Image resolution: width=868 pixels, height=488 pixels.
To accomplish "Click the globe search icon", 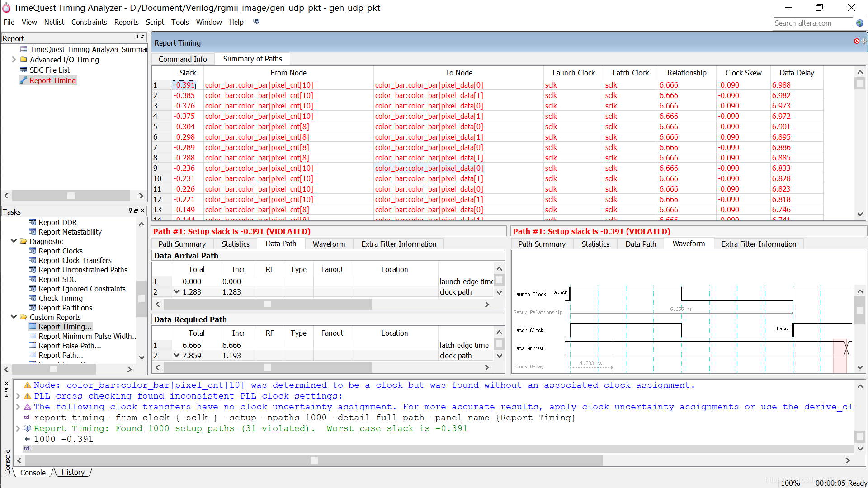I will click(x=860, y=23).
